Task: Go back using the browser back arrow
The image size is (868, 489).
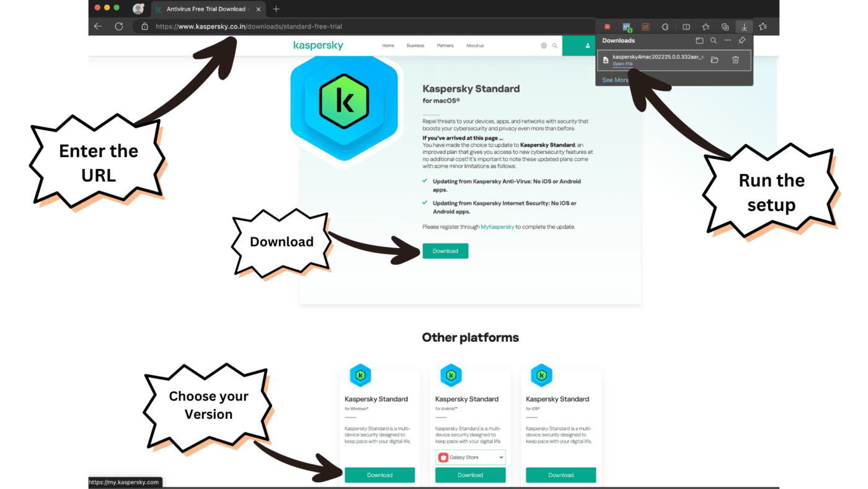Action: pos(98,27)
